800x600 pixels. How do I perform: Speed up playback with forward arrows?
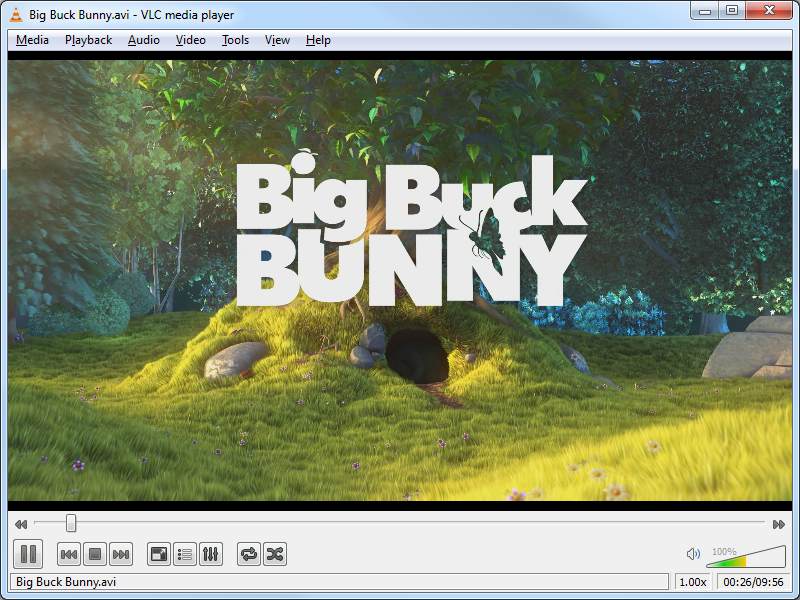(779, 524)
